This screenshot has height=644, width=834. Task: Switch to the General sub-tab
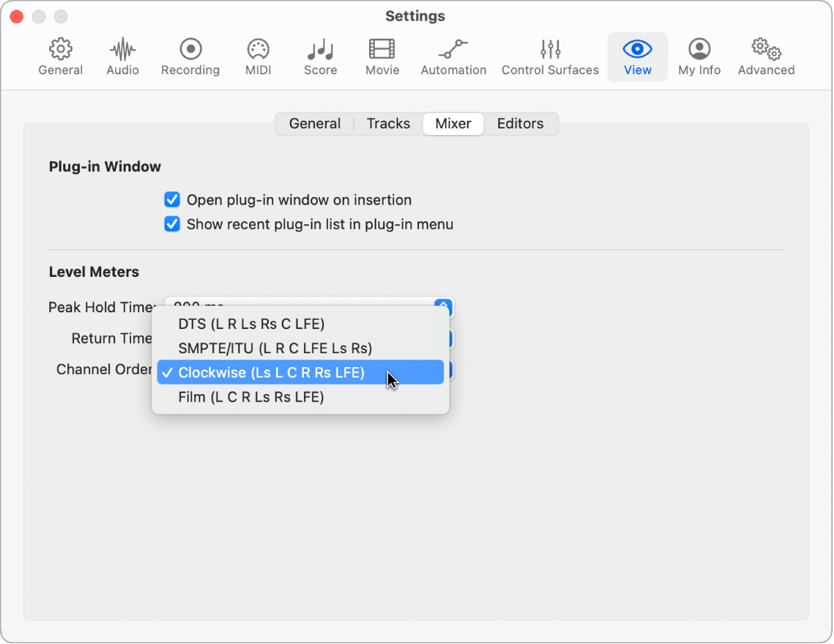315,124
